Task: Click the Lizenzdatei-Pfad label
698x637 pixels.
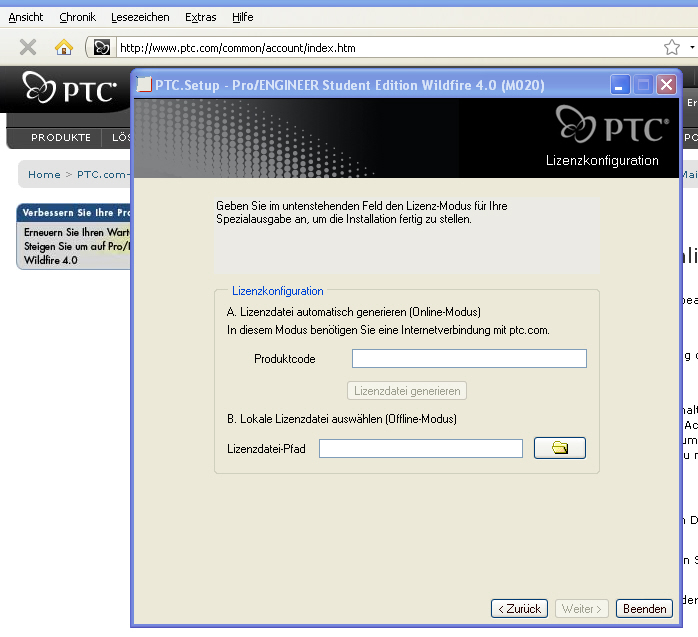Action: (x=266, y=449)
